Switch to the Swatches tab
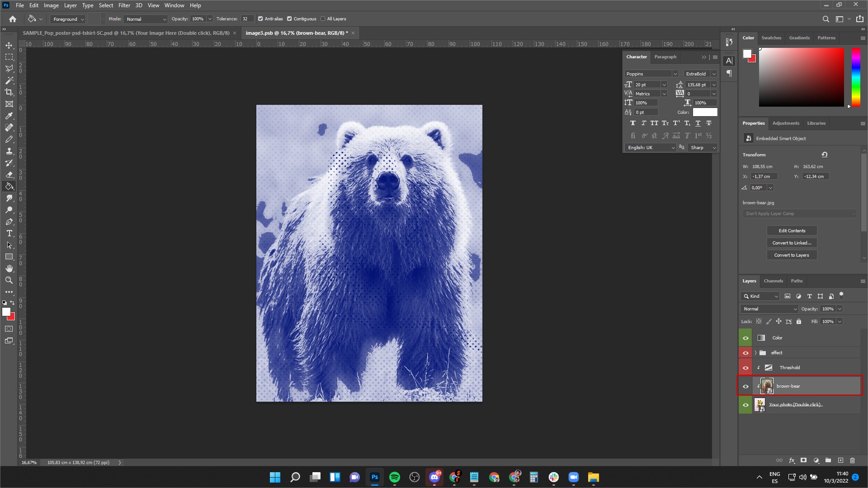The width and height of the screenshot is (868, 488). pyautogui.click(x=772, y=38)
